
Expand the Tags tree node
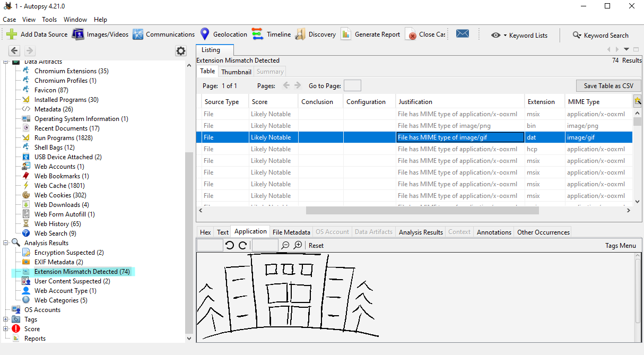point(6,319)
